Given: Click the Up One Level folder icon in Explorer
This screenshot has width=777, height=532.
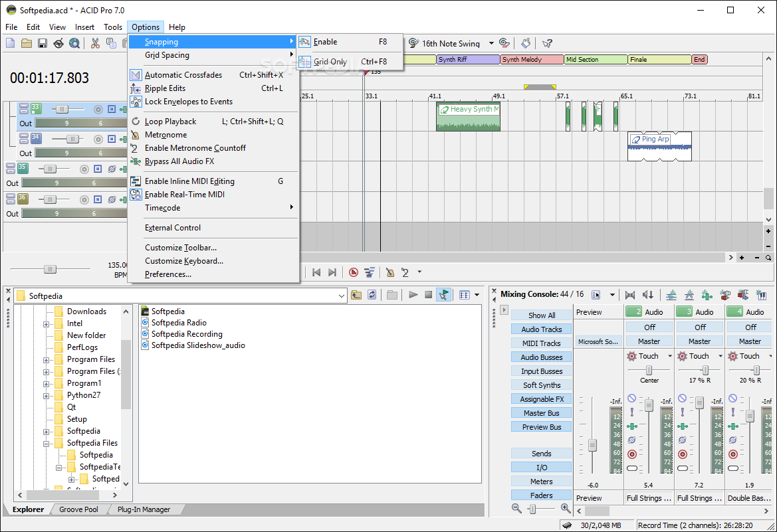Looking at the screenshot, I should (356, 295).
